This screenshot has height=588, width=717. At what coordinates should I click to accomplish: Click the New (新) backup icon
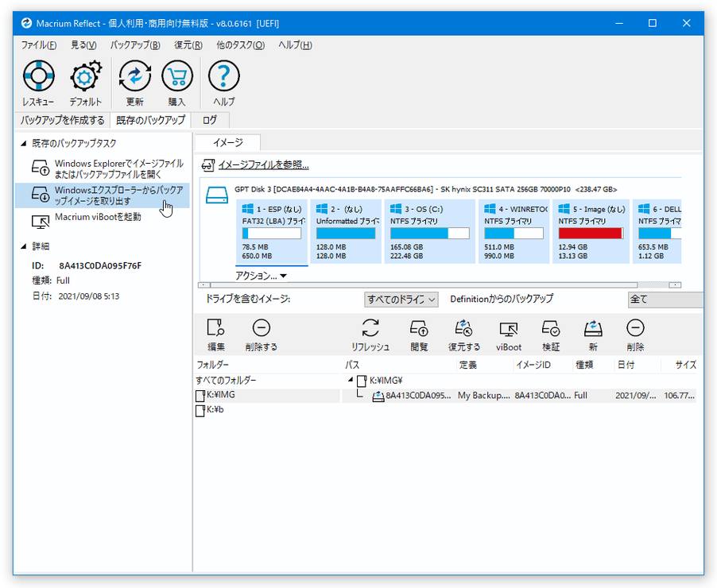593,328
